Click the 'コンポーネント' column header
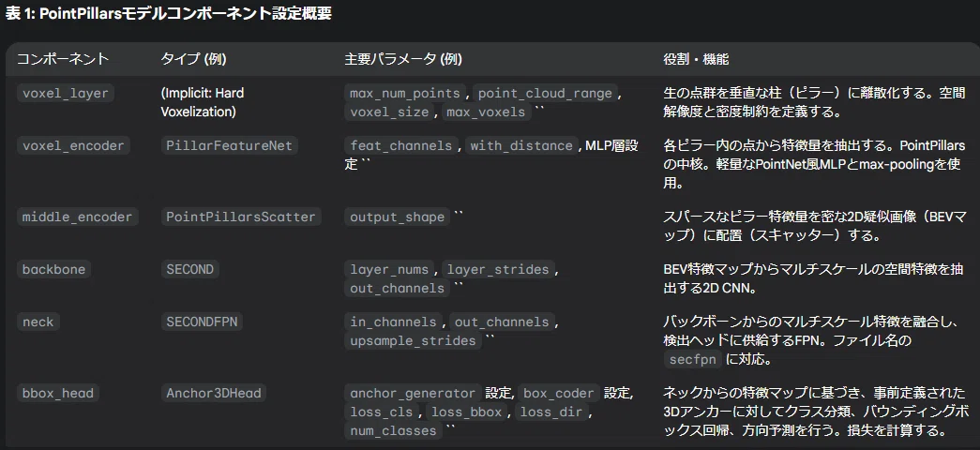Viewport: 980px width, 450px height. (x=63, y=59)
